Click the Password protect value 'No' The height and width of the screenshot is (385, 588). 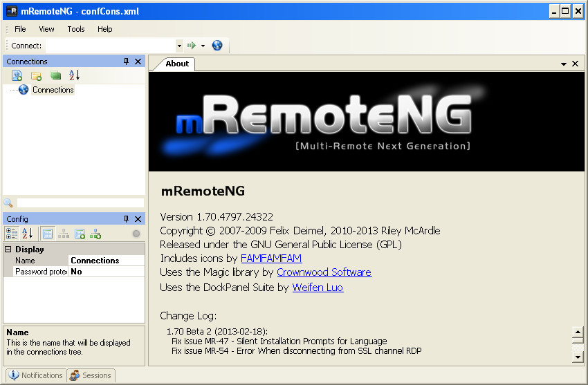pos(107,272)
